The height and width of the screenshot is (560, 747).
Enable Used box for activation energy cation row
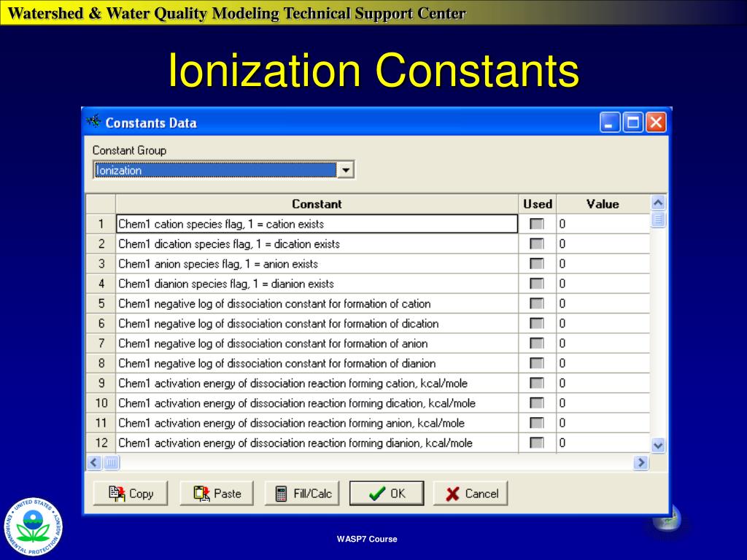click(537, 384)
